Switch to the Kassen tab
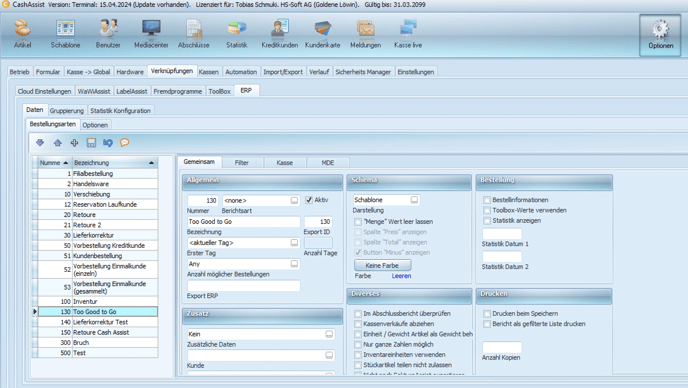The width and height of the screenshot is (688, 388). pos(208,72)
